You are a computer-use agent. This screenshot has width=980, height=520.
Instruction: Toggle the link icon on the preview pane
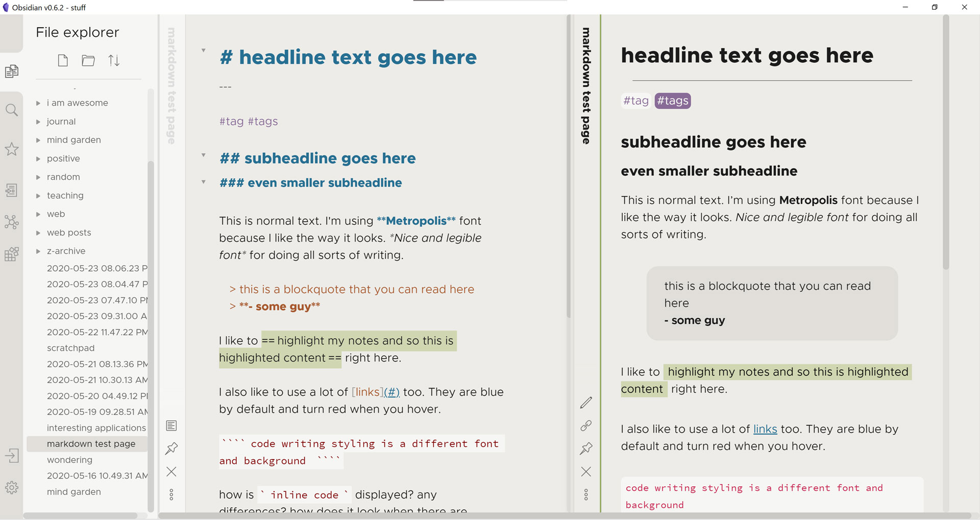click(x=586, y=426)
